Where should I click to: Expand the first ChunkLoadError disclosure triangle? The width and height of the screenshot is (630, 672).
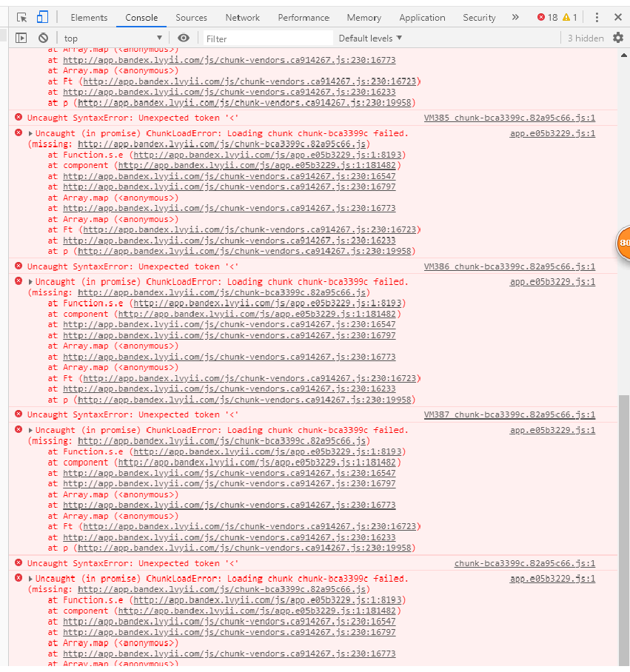coord(30,133)
